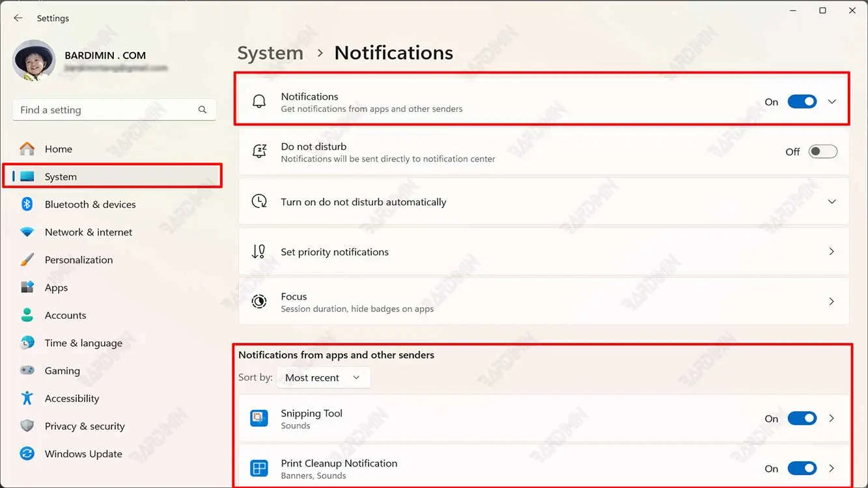
Task: Click the Privacy & security shield icon
Action: coord(27,426)
